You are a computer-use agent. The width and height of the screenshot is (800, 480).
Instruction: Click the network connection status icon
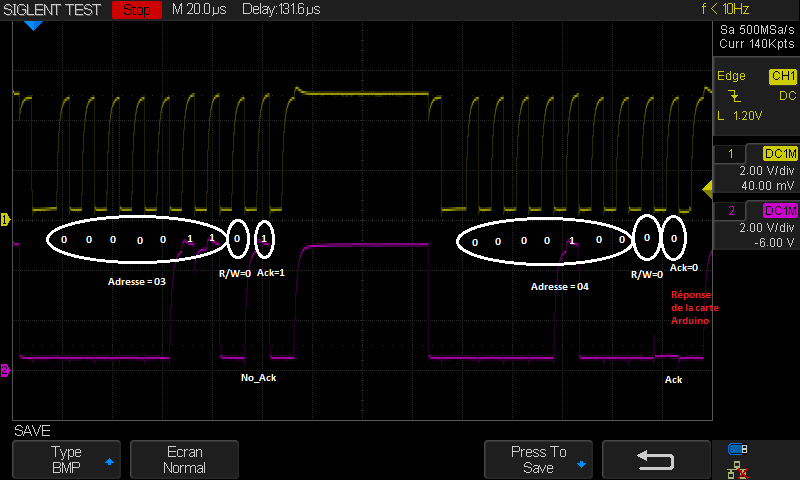738,467
